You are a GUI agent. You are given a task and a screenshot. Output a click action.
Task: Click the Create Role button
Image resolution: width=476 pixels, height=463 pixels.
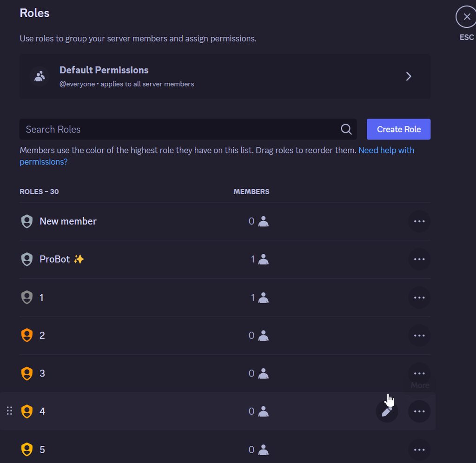[398, 129]
